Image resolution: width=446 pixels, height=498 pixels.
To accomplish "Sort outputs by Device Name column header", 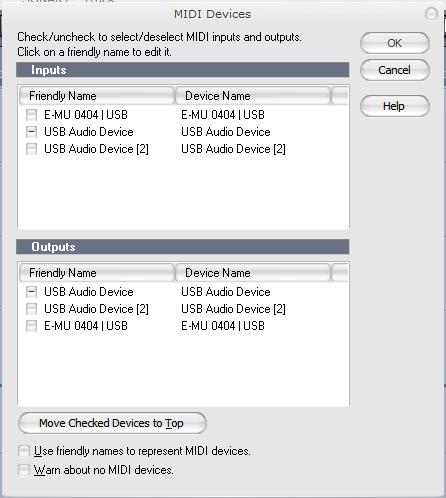I will click(x=253, y=273).
